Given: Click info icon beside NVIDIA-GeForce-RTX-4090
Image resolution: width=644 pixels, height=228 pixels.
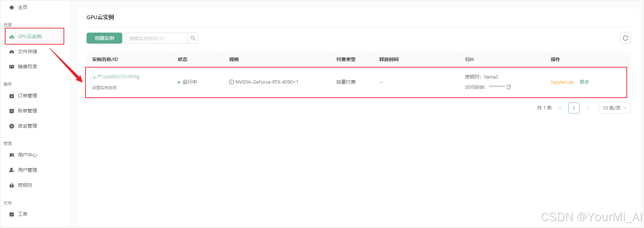Looking at the screenshot, I should tap(231, 82).
